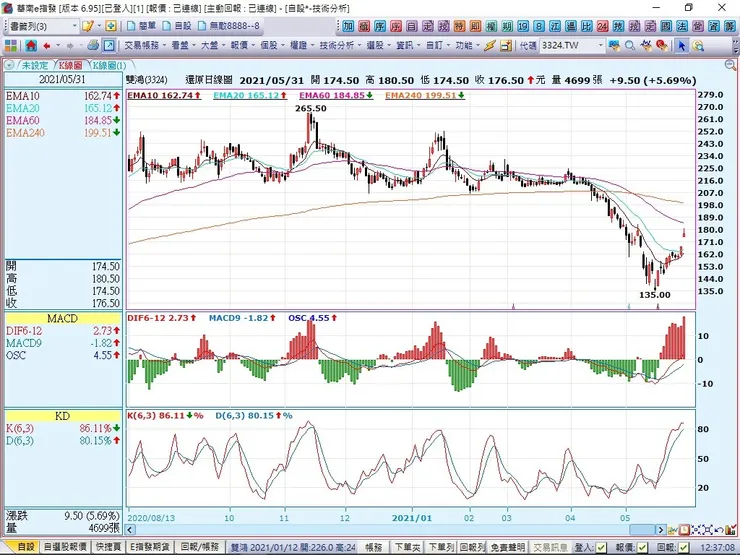Screen dimensions: 740x555
Task: Click the printer icon in toolbar
Action: [92, 45]
